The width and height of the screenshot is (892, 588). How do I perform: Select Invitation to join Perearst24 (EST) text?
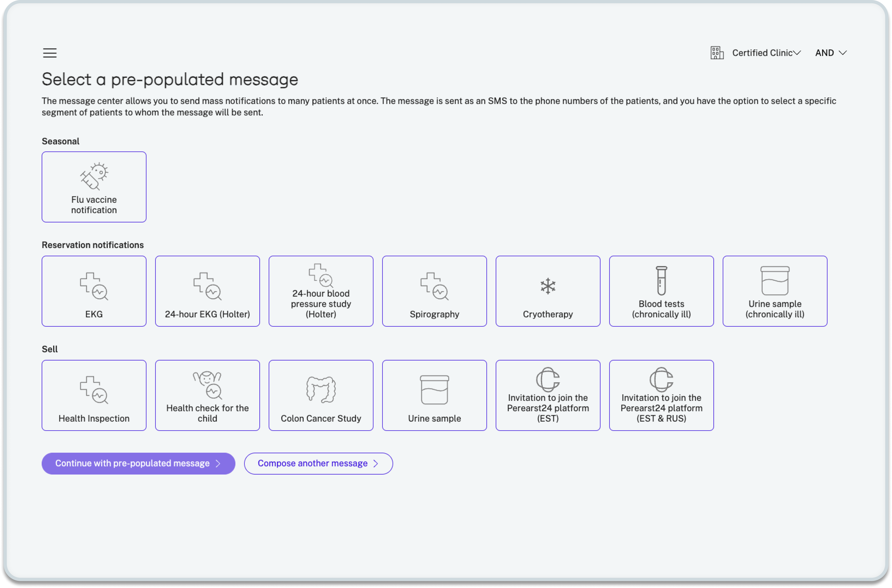(548, 408)
